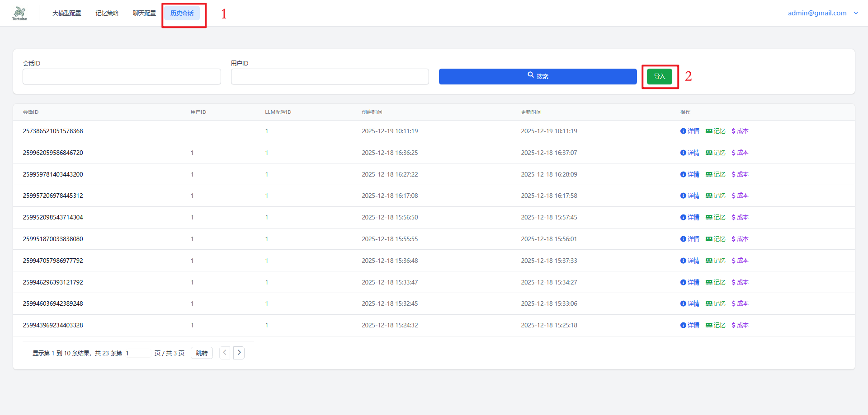This screenshot has height=415, width=868.
Task: Open 记忆 for session 259946296393121792
Action: click(x=716, y=282)
